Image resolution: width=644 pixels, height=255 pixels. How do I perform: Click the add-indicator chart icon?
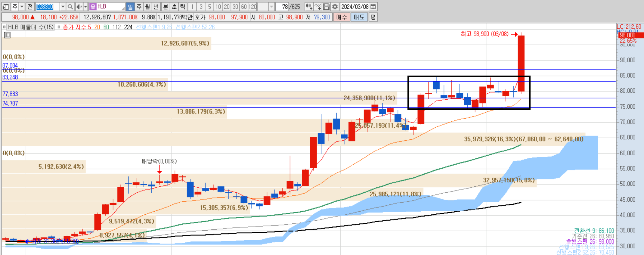(309, 7)
